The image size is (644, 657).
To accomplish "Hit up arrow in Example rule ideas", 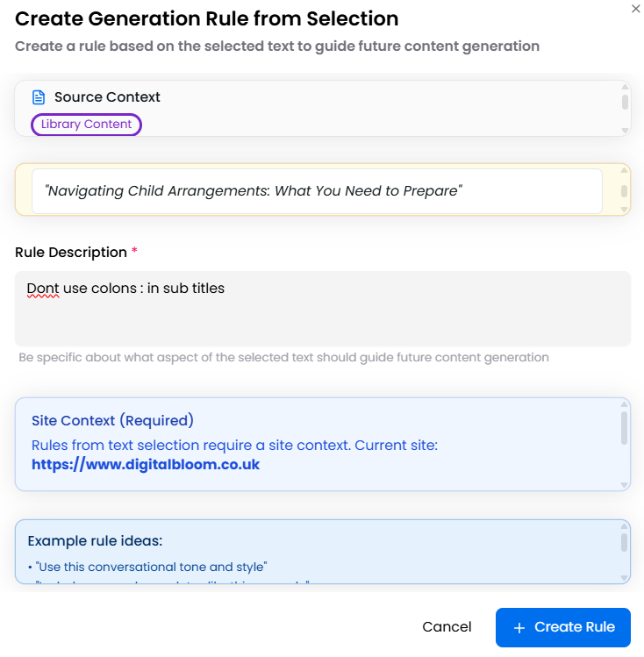I will point(625,528).
